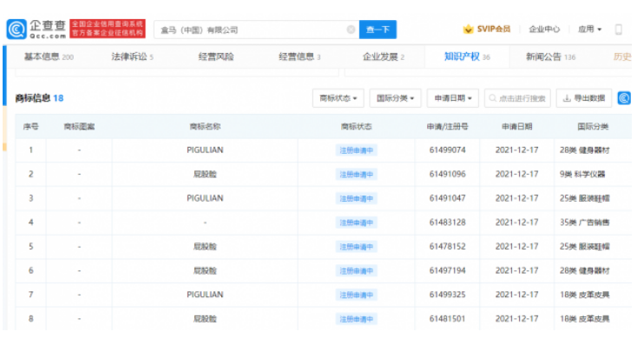
Task: Open 企业中心 link
Action: (x=544, y=30)
